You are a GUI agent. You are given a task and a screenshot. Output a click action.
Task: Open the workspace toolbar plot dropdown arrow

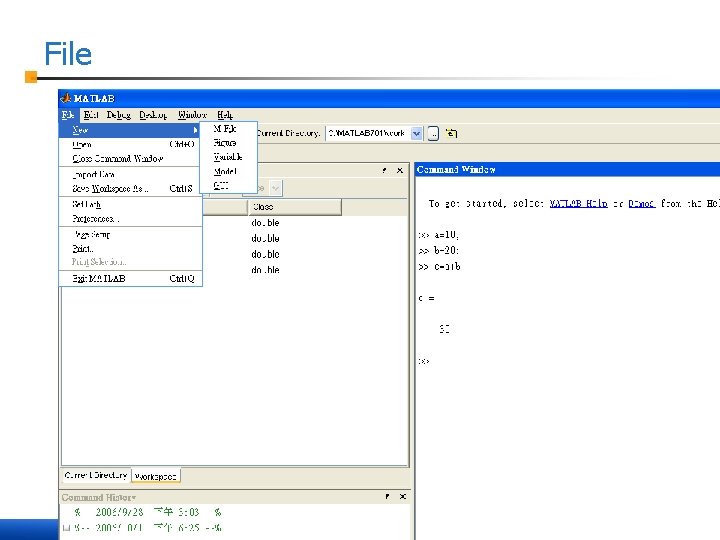[x=276, y=188]
